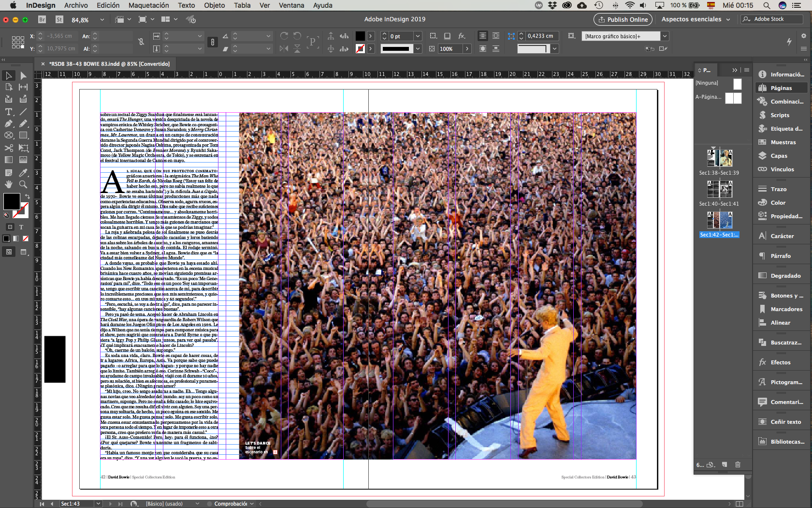Open the Ventana menu
This screenshot has width=812, height=508.
point(291,5)
